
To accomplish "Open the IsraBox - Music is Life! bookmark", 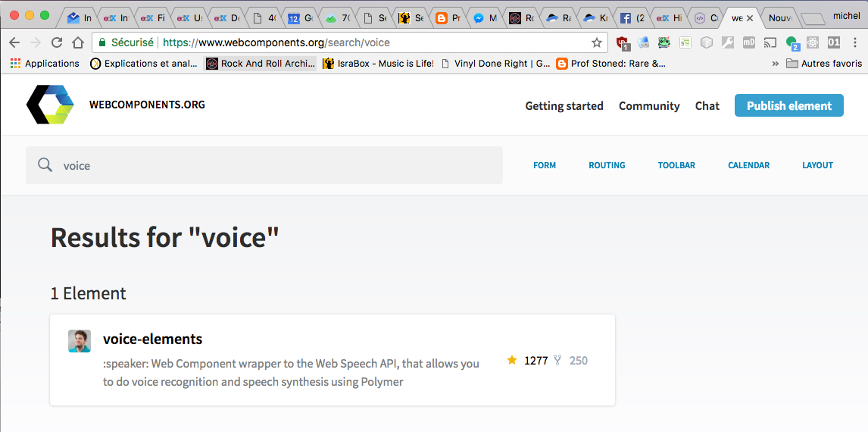I will (x=379, y=64).
